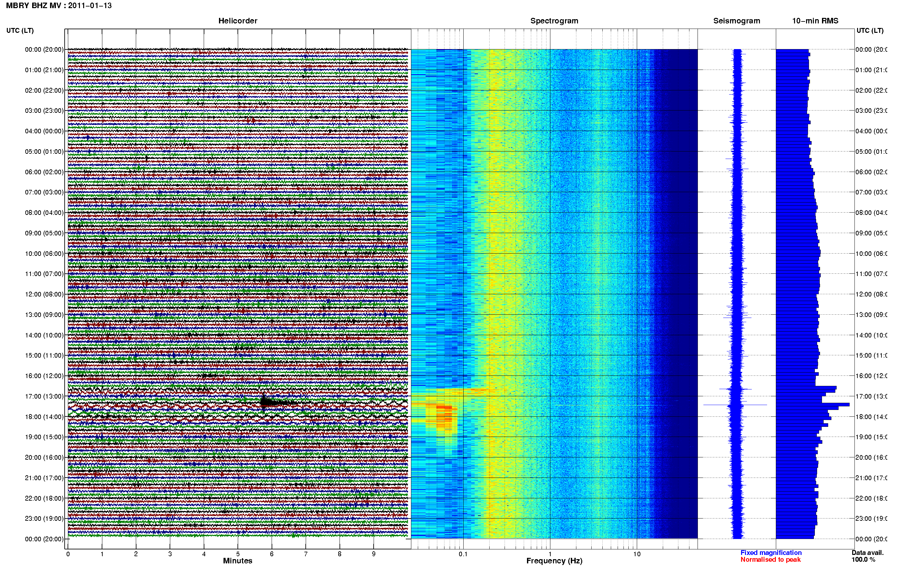Click the widest spike in the Seismogram panel
Viewport: 924px width, 578px height.
click(735, 405)
